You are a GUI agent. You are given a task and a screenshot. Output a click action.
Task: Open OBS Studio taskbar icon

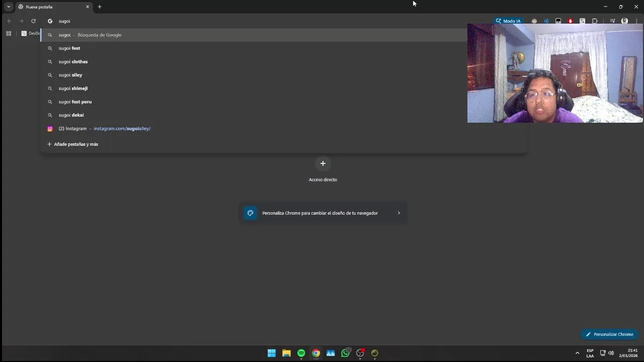pos(360,353)
